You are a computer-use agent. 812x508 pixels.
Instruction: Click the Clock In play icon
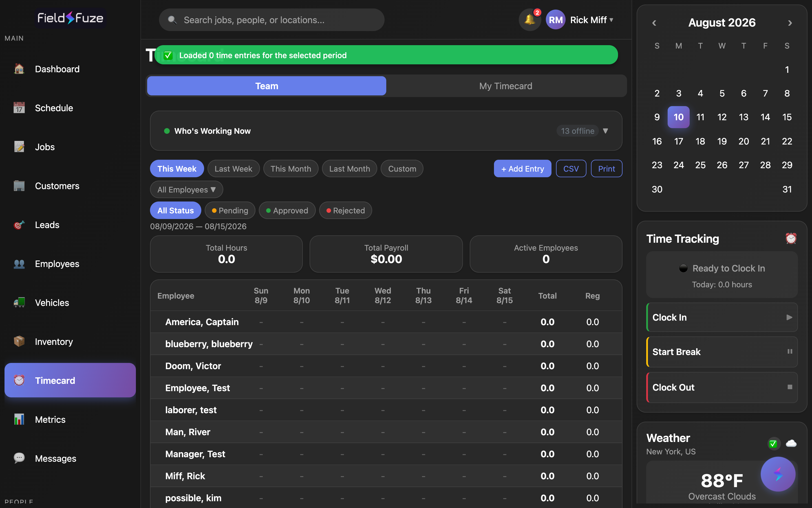point(789,317)
